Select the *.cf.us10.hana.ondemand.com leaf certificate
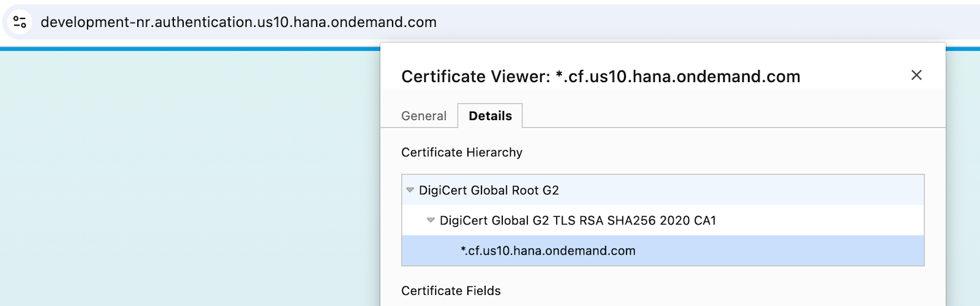Screen dimensions: 980x306 (x=548, y=251)
